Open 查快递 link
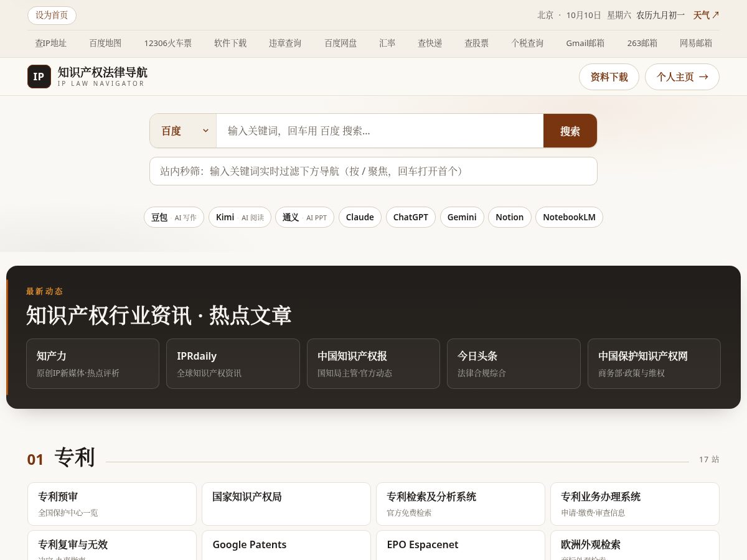Viewport: 747px width, 560px height. tap(430, 43)
